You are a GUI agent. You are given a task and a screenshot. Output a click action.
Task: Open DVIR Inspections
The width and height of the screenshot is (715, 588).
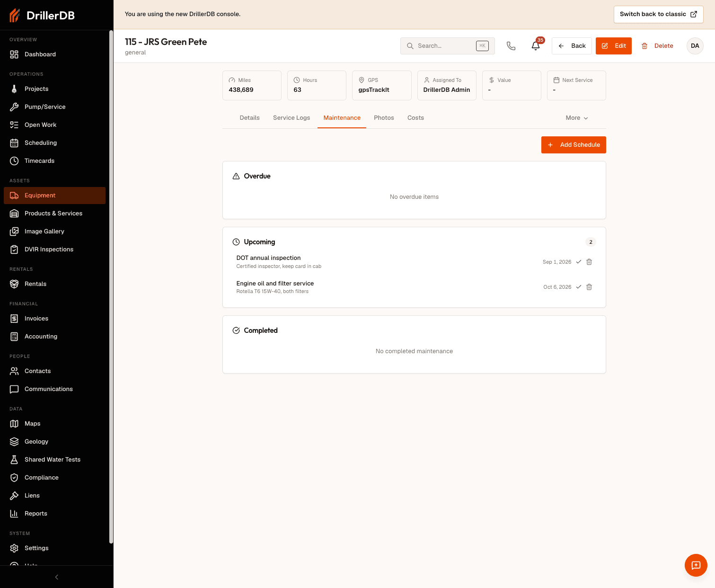tap(54, 249)
